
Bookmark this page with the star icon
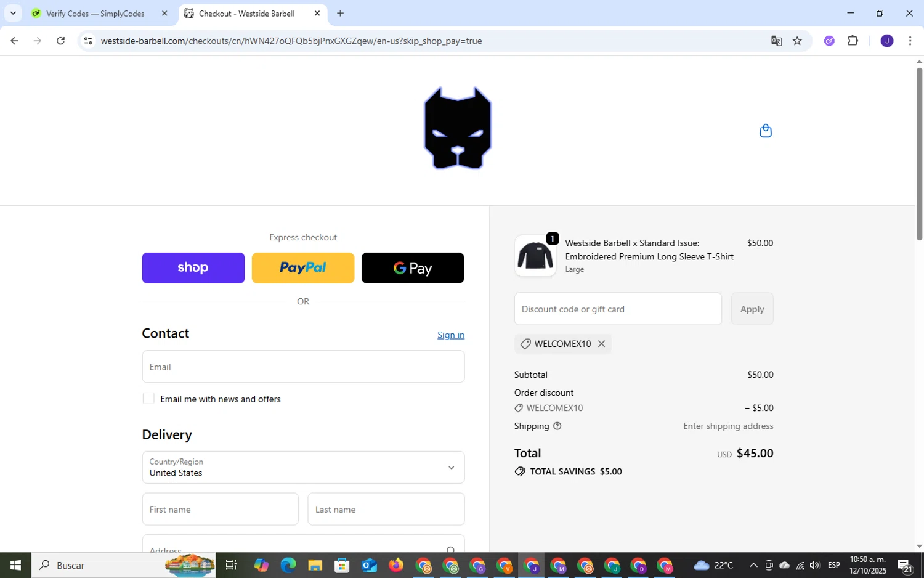[797, 41]
